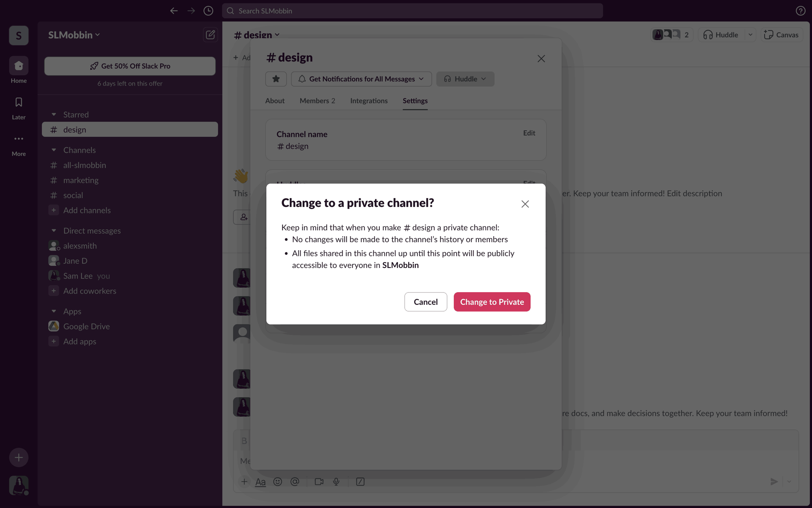
Task: Go back in history
Action: [x=174, y=11]
